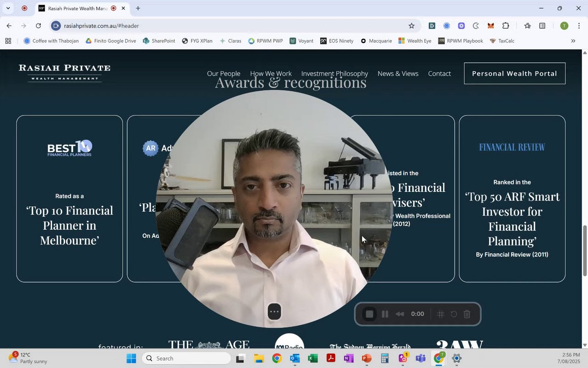
Task: Switch to the first tab with the recording dot
Action: coord(24,8)
